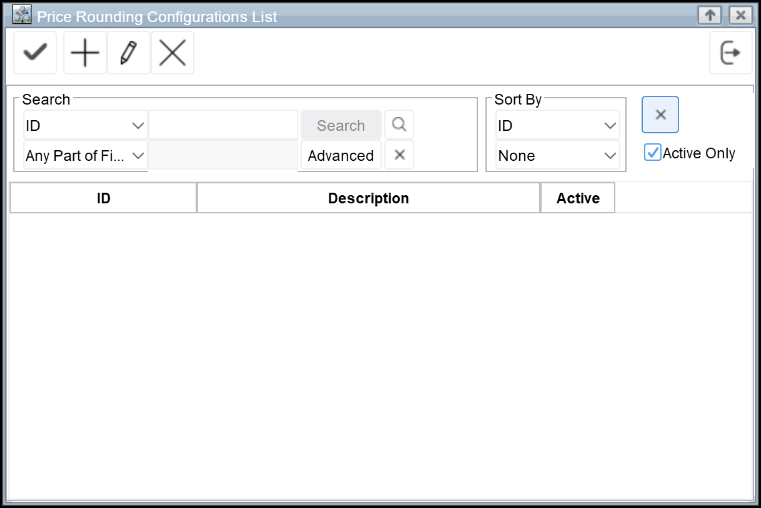Toggle the Active Only checkbox

point(652,152)
